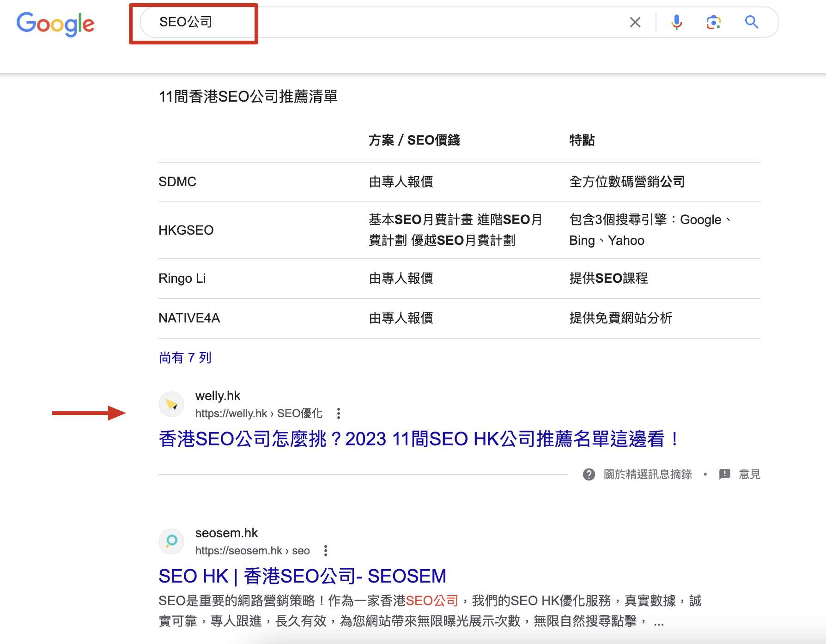Open 關於精選訊息摘錄 link
The width and height of the screenshot is (826, 644).
click(x=648, y=474)
